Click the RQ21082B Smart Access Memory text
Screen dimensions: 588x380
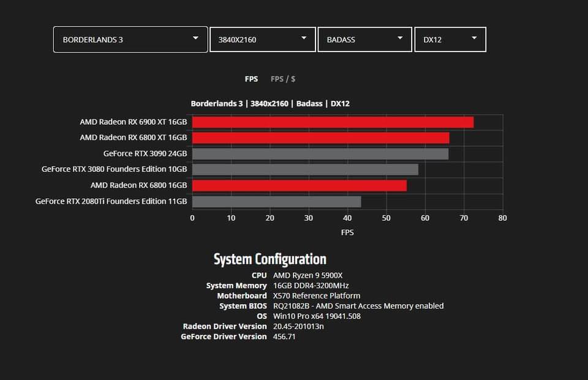[358, 306]
